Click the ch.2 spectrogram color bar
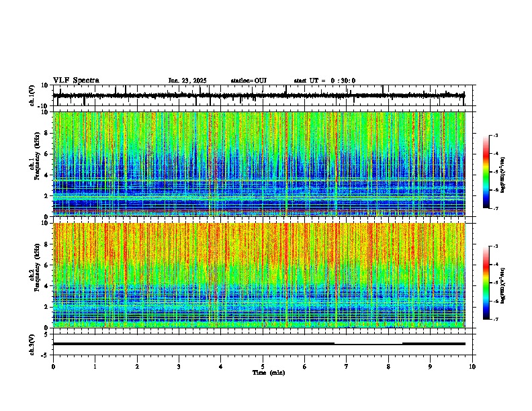 (x=486, y=283)
